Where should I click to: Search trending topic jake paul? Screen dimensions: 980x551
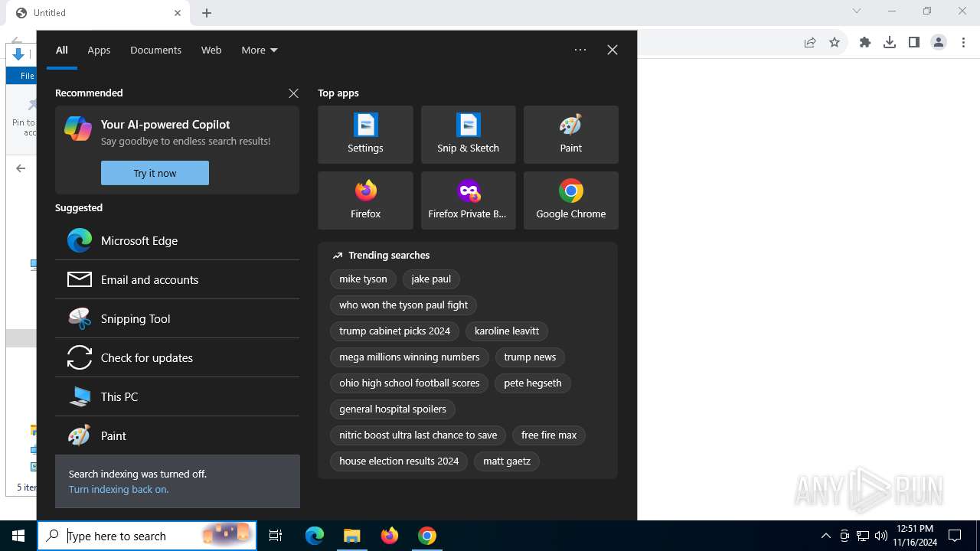[431, 279]
